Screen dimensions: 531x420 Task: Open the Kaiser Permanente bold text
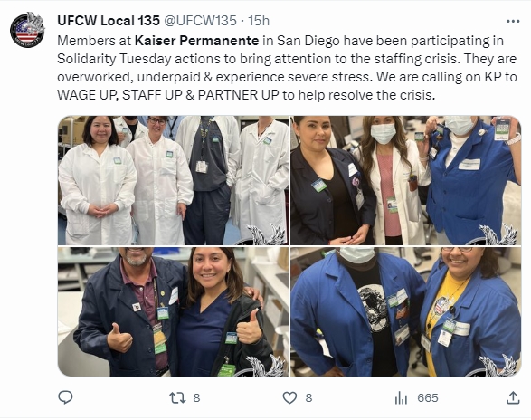197,41
